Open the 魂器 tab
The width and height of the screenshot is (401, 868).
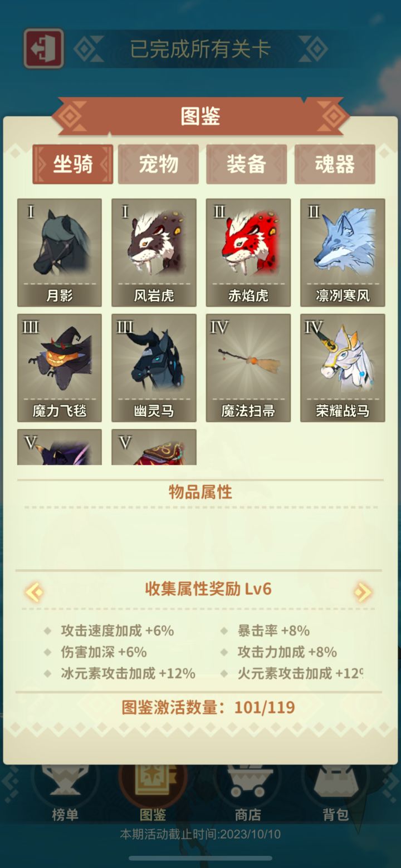coord(335,164)
